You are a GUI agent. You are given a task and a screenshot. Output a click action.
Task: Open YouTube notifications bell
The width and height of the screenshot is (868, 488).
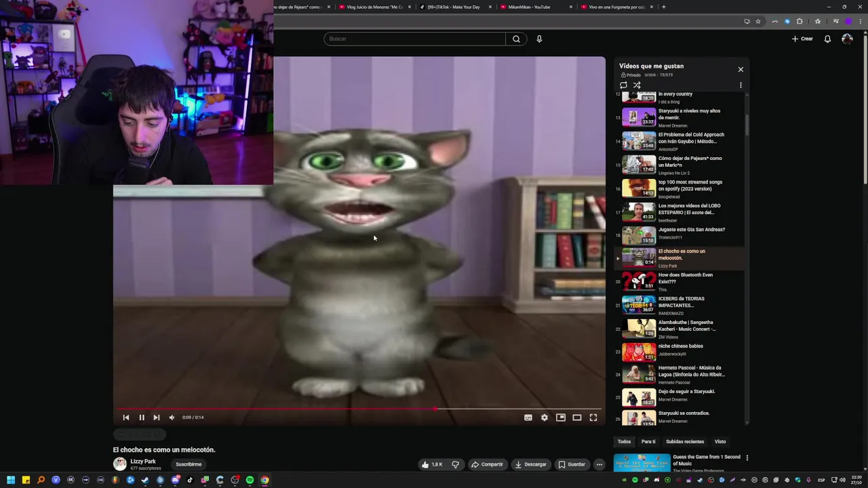827,39
